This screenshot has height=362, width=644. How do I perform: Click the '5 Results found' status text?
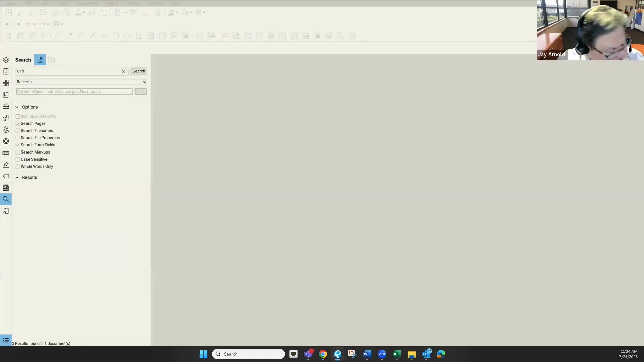coord(41,344)
